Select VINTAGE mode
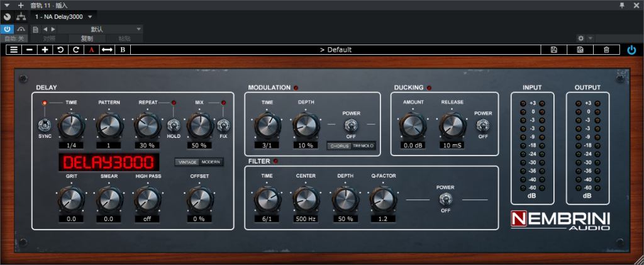644x265 pixels. [187, 162]
